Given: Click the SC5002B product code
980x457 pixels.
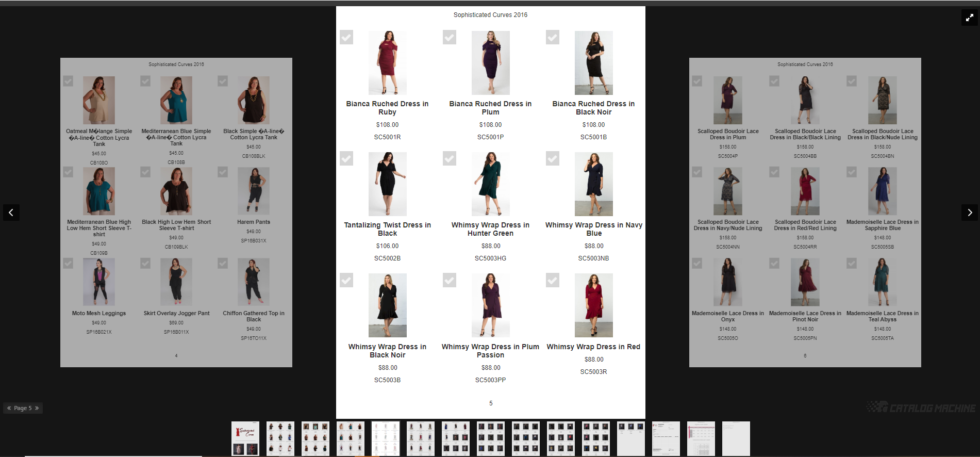Looking at the screenshot, I should point(388,258).
